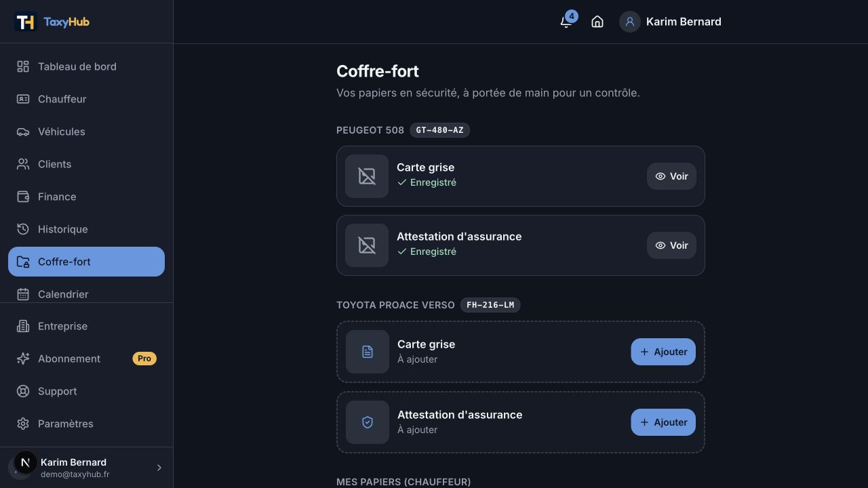Click demo@taxyhub.fr email in sidebar
This screenshot has width=868, height=488.
point(75,474)
